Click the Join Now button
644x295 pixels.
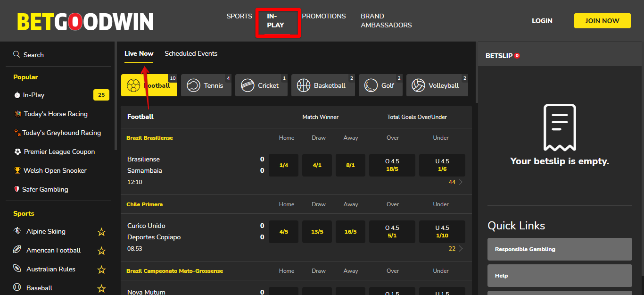(603, 21)
